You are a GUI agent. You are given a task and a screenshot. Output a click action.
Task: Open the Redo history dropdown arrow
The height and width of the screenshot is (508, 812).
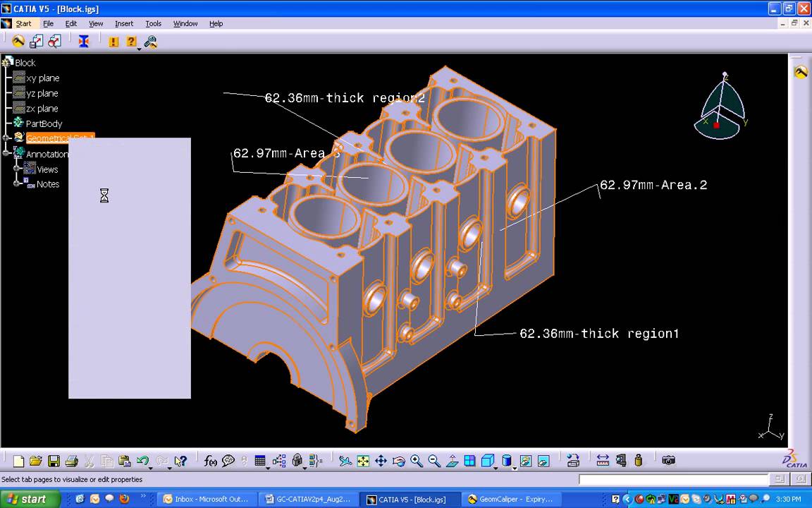[x=170, y=468]
